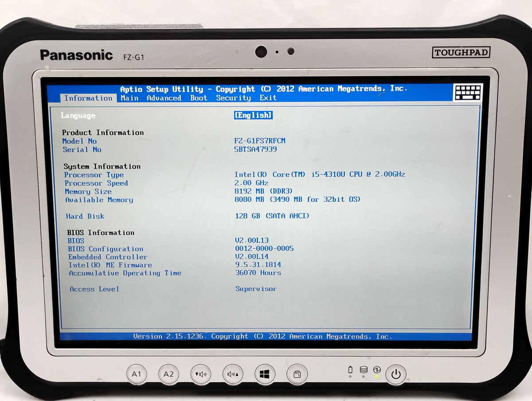Image resolution: width=532 pixels, height=401 pixels.
Task: Tap the front camera lens
Action: (261, 51)
